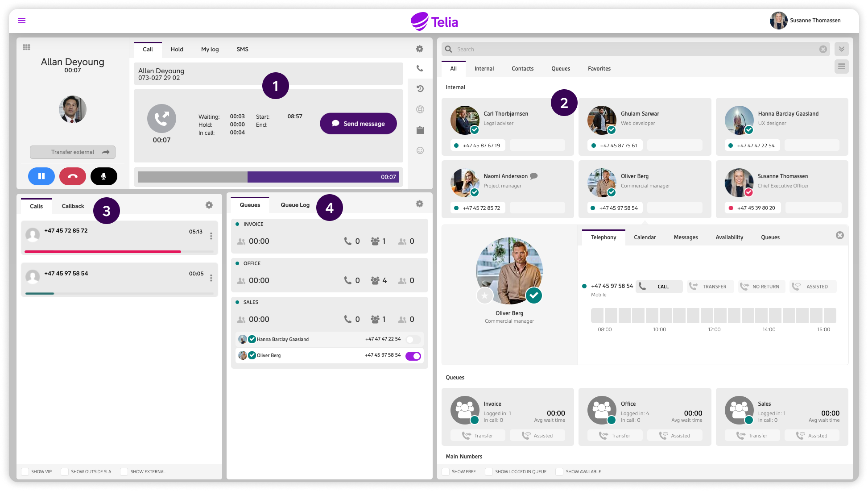Image resolution: width=868 pixels, height=491 pixels.
Task: Toggle Hanna Barclay Gaasland queue switch
Action: (x=413, y=340)
